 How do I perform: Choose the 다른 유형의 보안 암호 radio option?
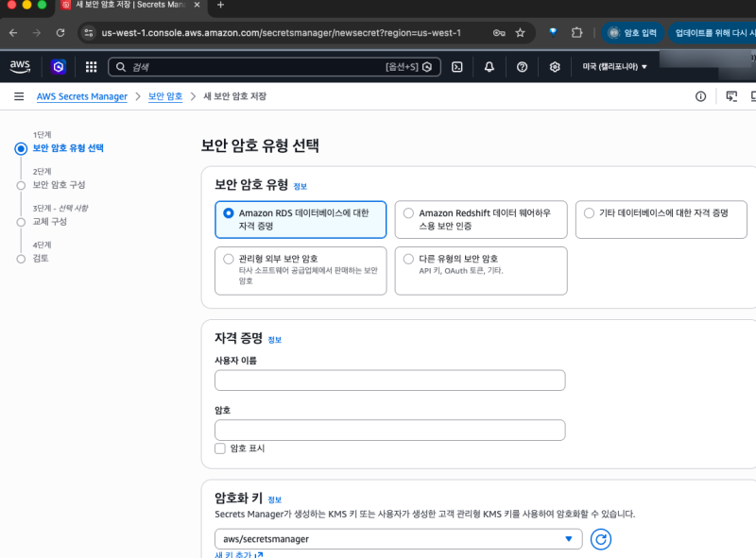[x=409, y=259]
